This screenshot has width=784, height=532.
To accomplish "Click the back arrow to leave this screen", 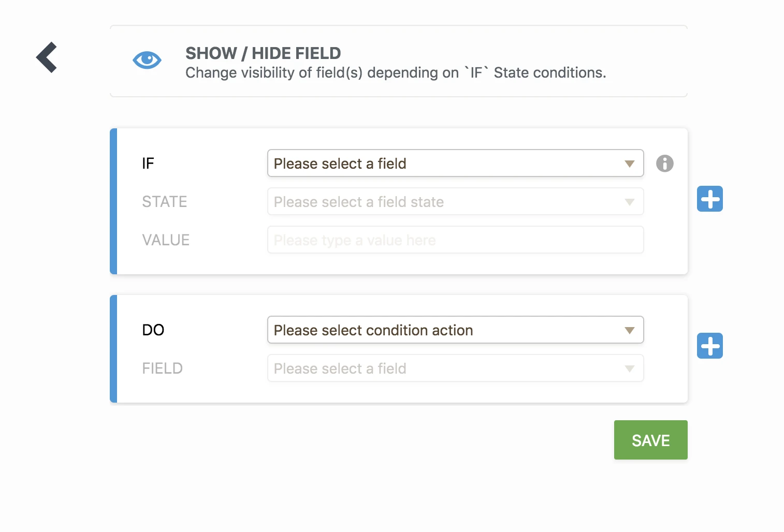I will point(46,57).
